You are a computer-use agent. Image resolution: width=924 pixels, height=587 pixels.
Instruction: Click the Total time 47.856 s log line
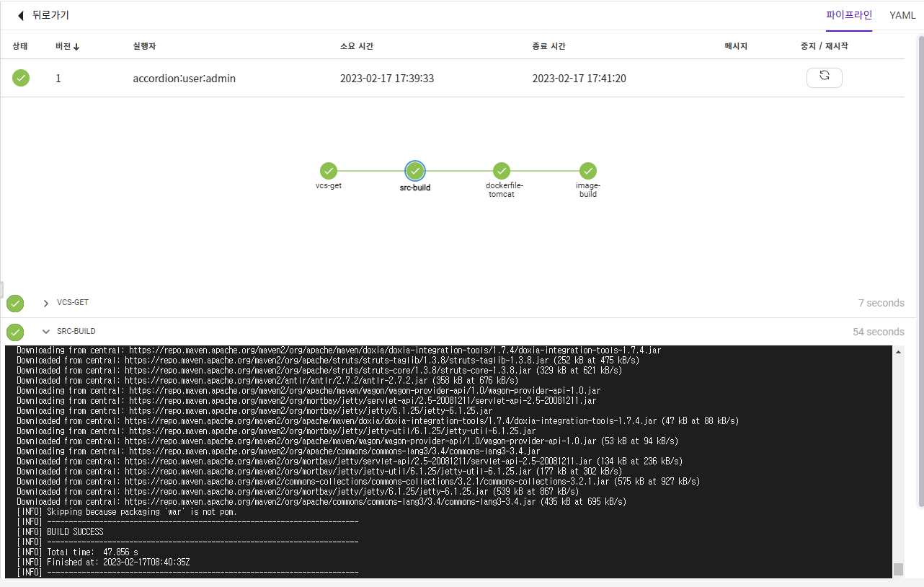[77, 552]
